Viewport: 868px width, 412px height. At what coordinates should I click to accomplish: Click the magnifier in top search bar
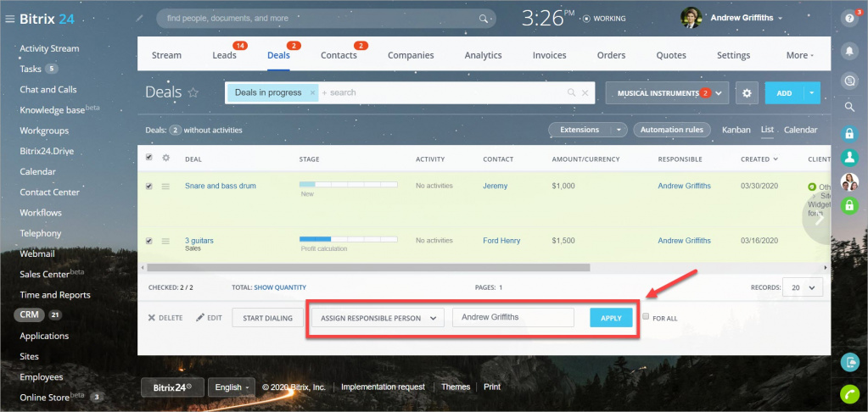coord(484,19)
